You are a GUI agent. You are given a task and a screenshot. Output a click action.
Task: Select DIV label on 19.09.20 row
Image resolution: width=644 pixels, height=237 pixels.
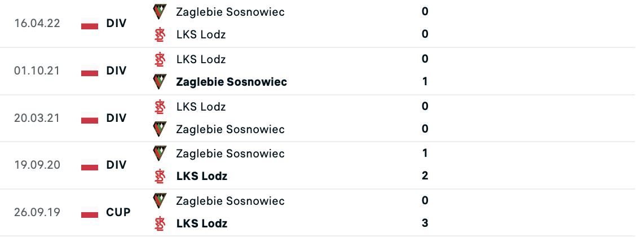pyautogui.click(x=116, y=165)
